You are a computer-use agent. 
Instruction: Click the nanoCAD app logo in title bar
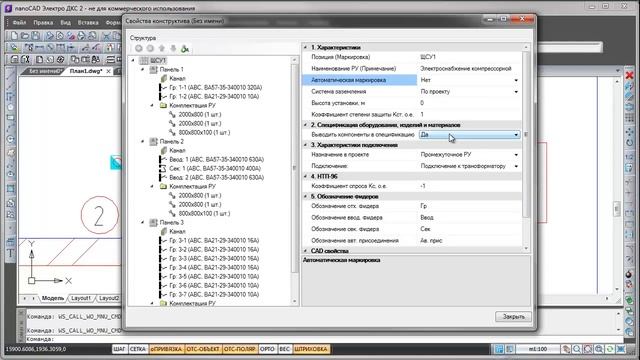tap(8, 8)
